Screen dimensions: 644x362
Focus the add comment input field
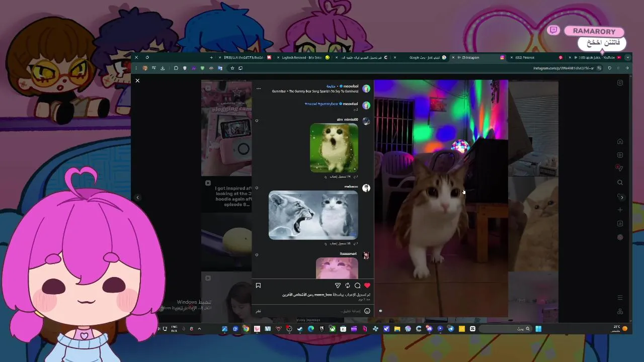(312, 311)
